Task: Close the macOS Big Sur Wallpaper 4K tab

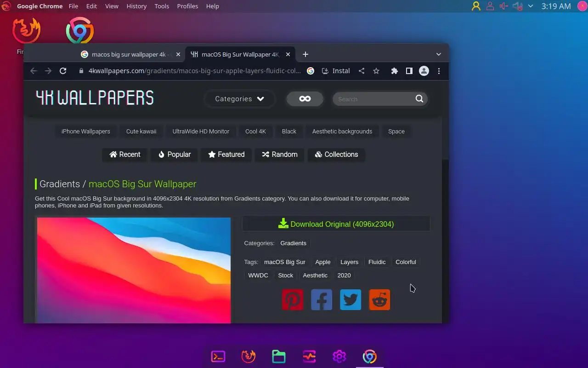Action: point(288,54)
